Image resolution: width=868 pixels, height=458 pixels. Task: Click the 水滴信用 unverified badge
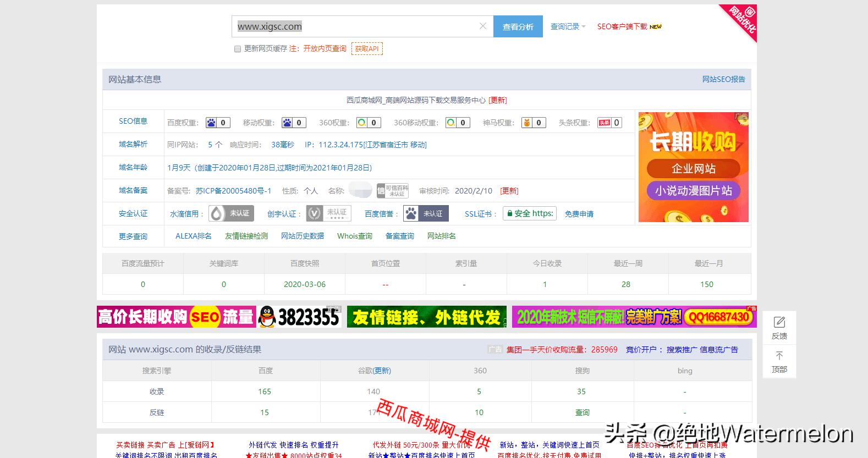tap(231, 213)
